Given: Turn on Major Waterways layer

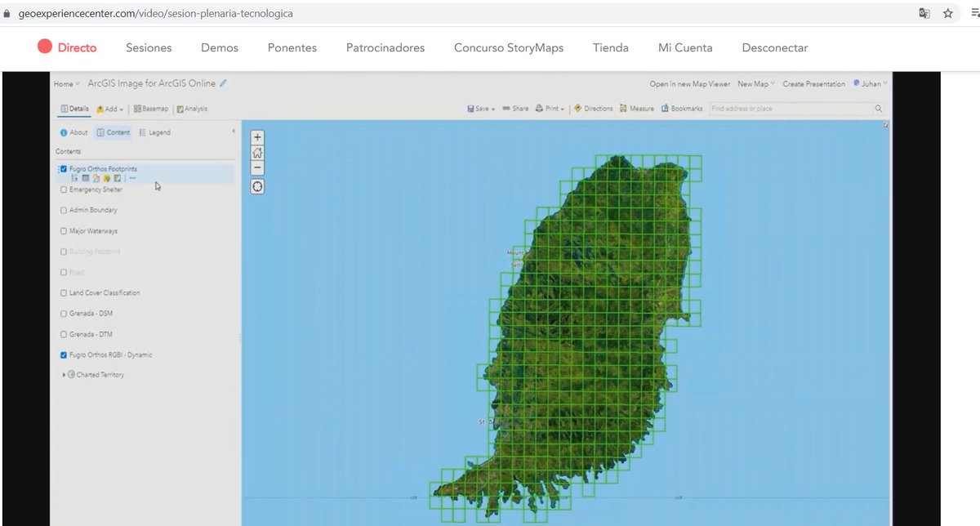Looking at the screenshot, I should (65, 231).
